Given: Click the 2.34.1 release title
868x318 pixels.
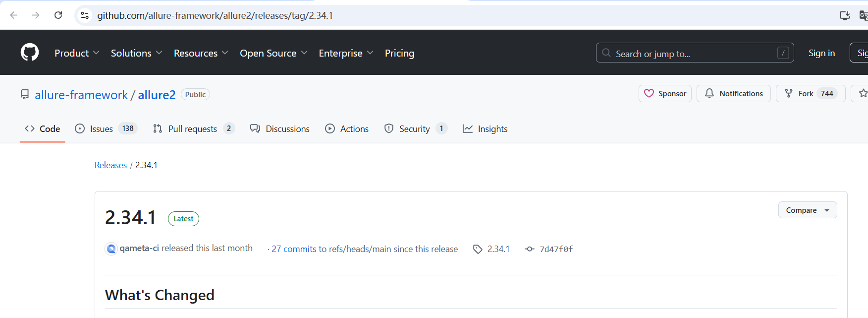Looking at the screenshot, I should tap(131, 218).
